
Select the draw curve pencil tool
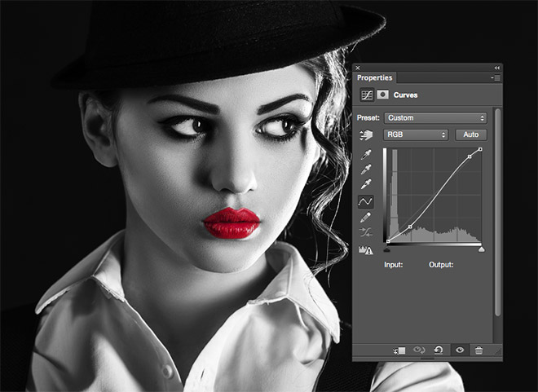pyautogui.click(x=366, y=217)
